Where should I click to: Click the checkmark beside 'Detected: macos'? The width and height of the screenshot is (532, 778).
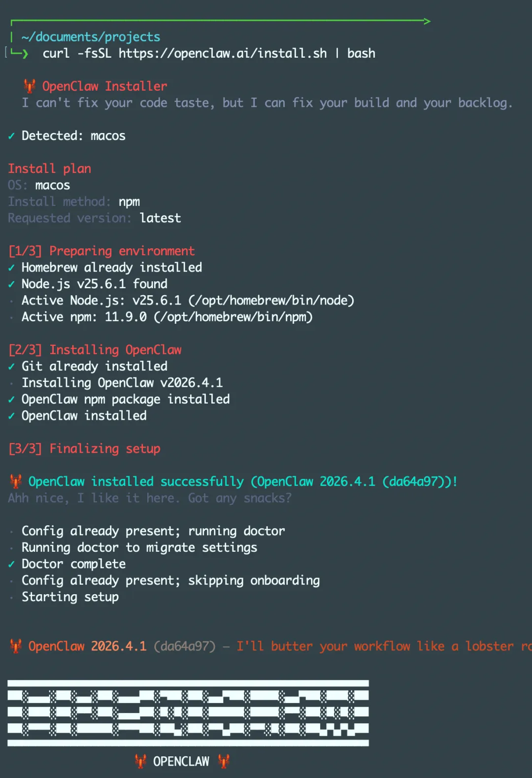pos(11,136)
